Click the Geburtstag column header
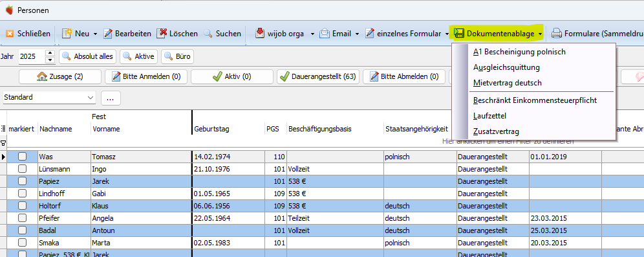Viewport: 644px width, 257px height. [228, 129]
